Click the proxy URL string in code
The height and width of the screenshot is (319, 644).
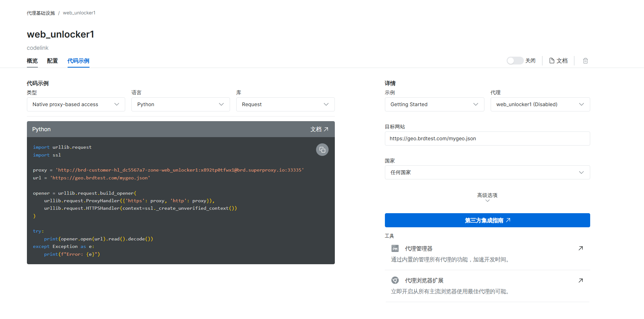[x=180, y=170]
